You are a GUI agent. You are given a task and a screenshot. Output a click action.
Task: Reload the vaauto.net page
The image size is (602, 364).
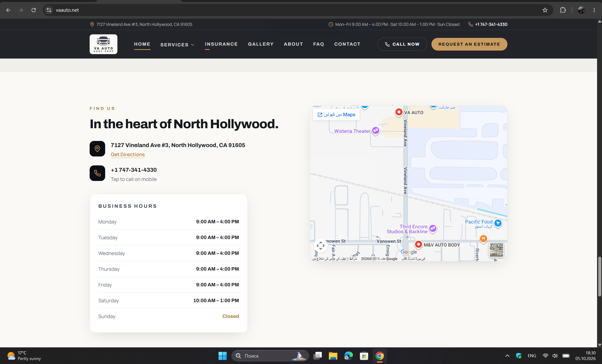[34, 10]
